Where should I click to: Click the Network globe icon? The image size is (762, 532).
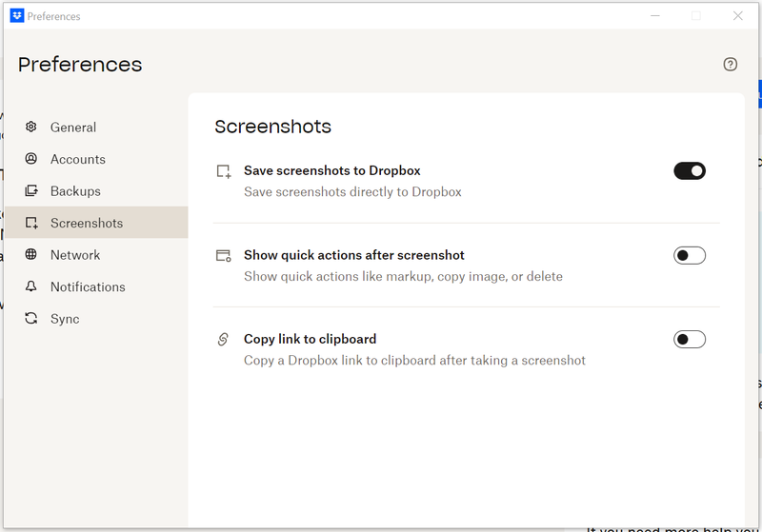click(31, 254)
